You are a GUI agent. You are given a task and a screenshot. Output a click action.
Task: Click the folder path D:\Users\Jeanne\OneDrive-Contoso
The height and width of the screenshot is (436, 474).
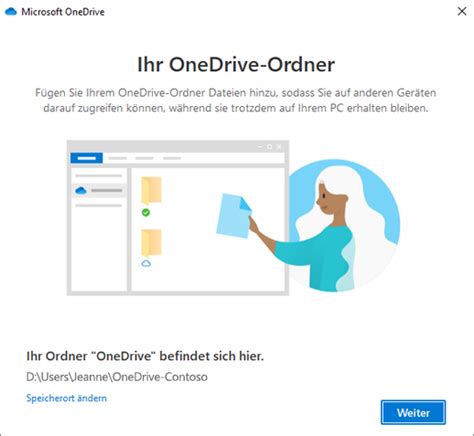click(x=117, y=377)
